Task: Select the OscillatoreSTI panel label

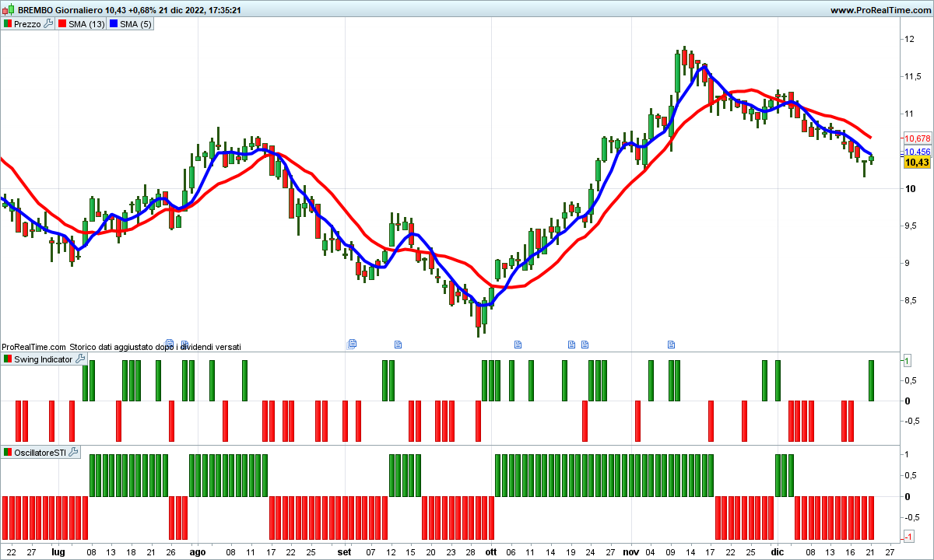Action: tap(40, 452)
